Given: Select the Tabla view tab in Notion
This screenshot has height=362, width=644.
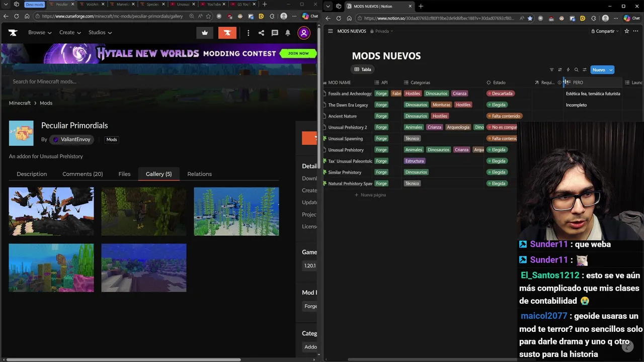Looking at the screenshot, I should click(363, 69).
